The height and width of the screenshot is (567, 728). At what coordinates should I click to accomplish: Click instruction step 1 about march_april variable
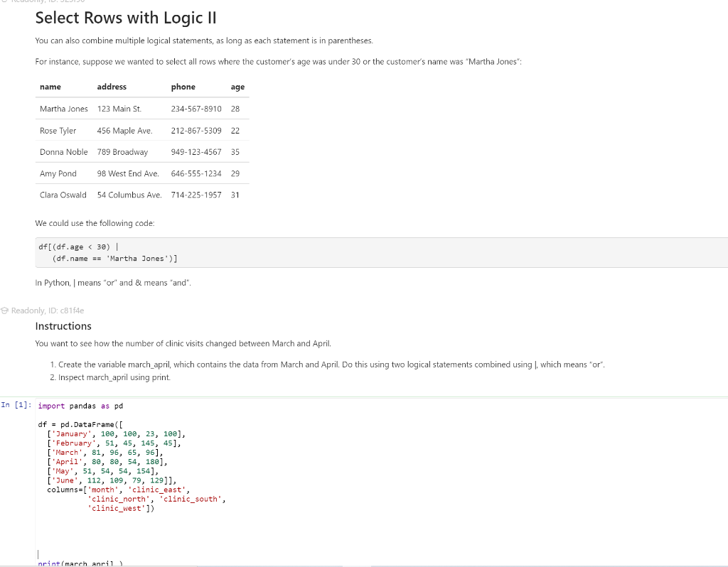327,364
